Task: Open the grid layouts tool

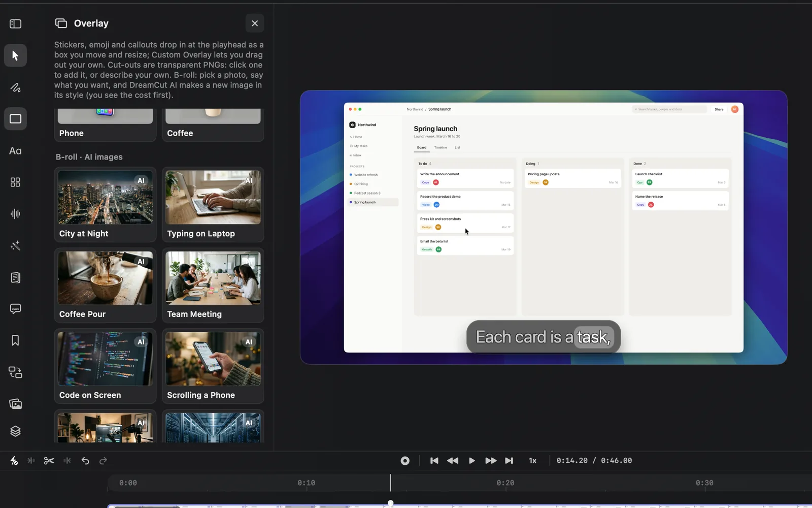Action: tap(15, 182)
